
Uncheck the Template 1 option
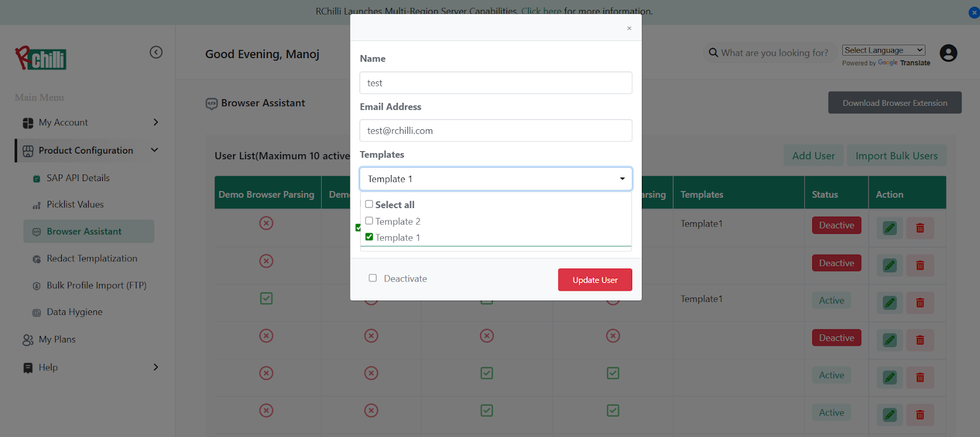click(x=369, y=237)
